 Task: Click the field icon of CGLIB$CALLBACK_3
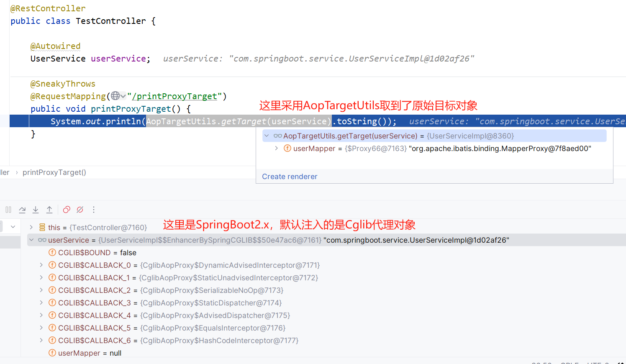click(x=52, y=302)
